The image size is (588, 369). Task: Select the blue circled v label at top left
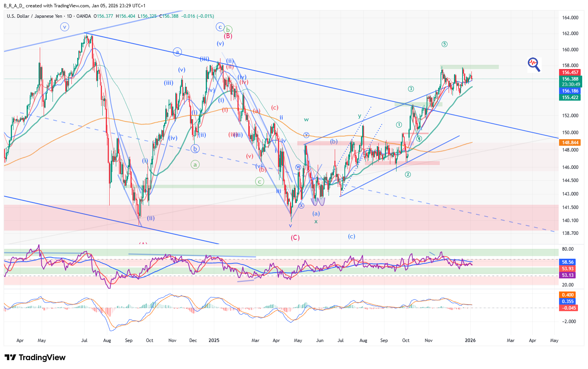(64, 27)
